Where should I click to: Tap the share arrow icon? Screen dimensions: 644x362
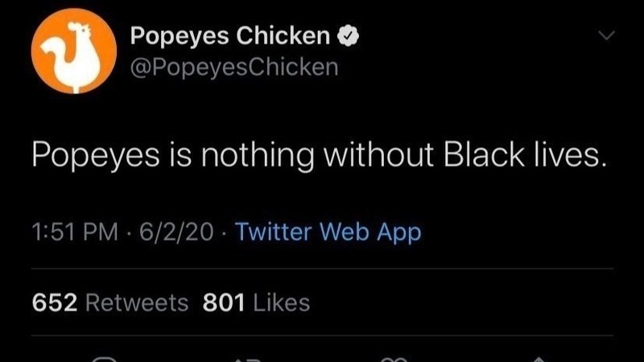click(538, 360)
